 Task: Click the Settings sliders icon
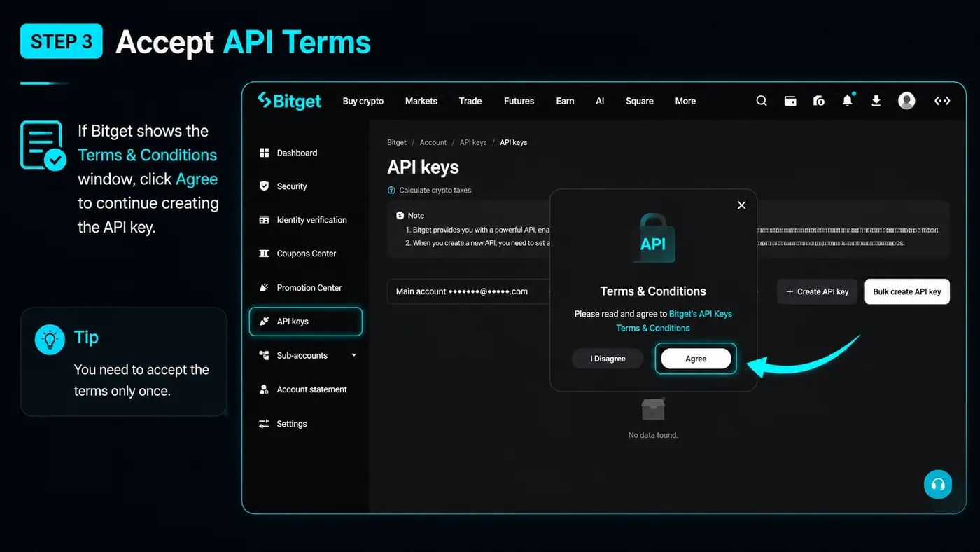(264, 424)
